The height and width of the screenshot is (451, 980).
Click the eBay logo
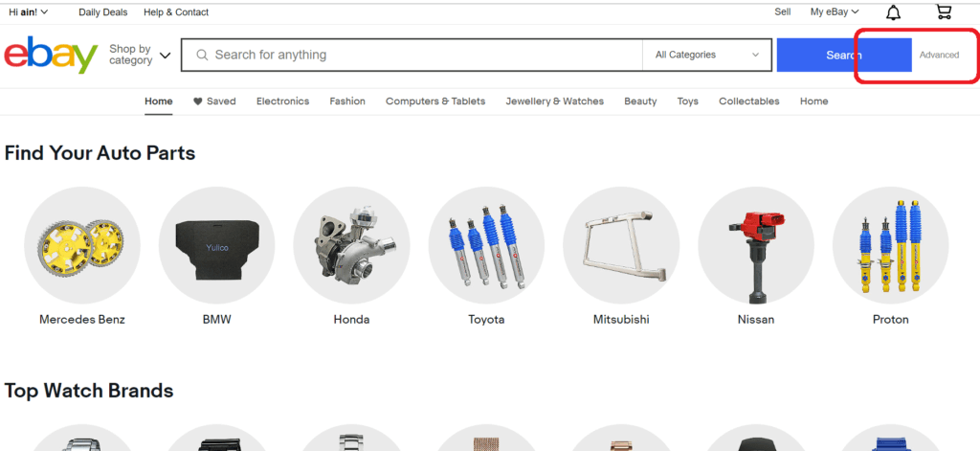[51, 56]
